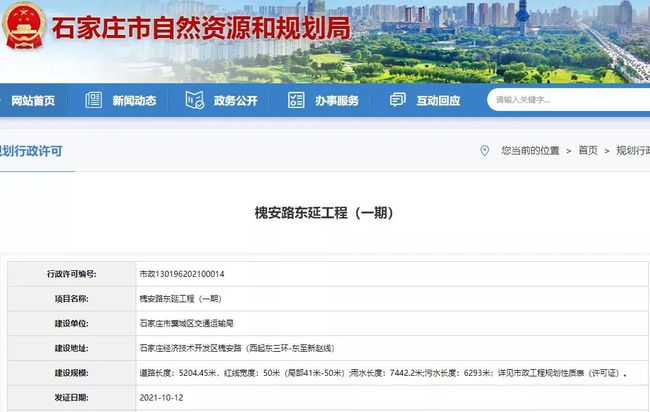Click the location pin icon in breadcrumb
Viewport: 650px width, 412px height.
click(485, 150)
